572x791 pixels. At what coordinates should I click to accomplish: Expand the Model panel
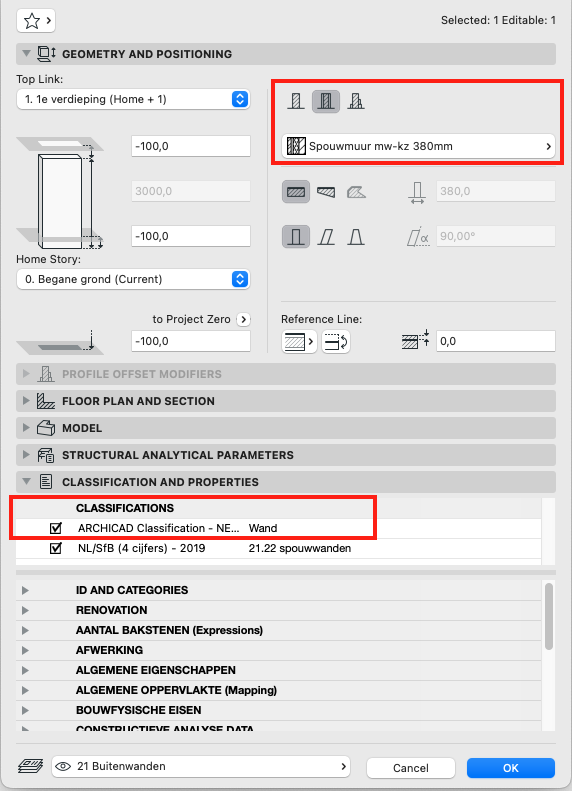286,428
